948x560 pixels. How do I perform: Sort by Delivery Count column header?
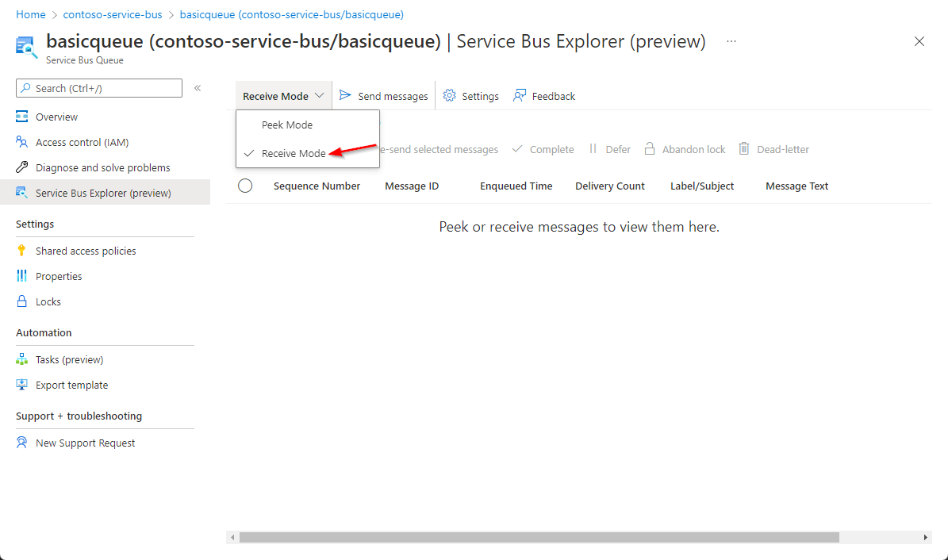pos(610,186)
